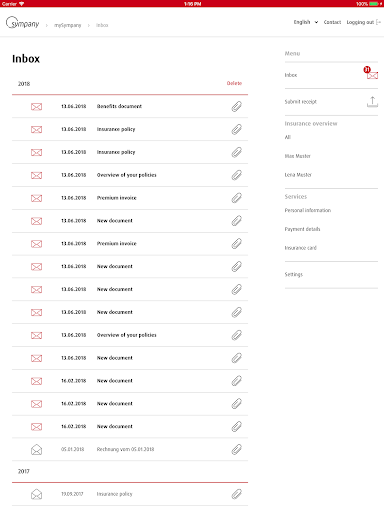Click the Wi-Fi icon in the status bar

22,4
